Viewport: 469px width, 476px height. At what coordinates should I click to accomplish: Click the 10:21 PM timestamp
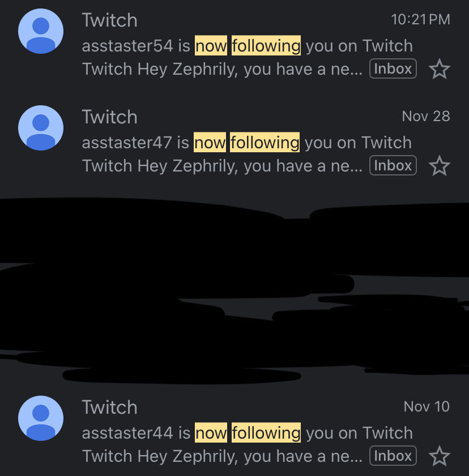pyautogui.click(x=420, y=20)
